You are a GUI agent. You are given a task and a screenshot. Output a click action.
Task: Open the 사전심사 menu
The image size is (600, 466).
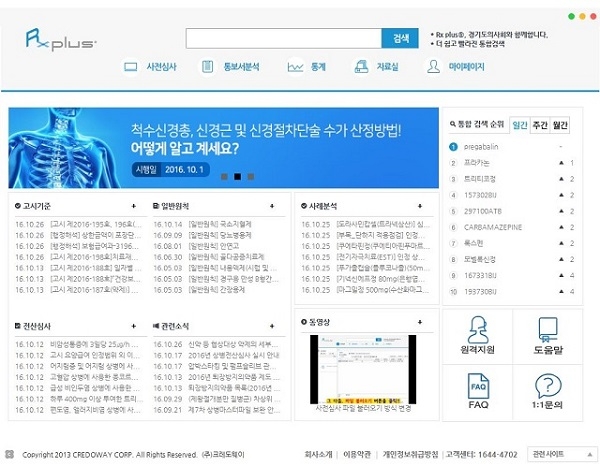pyautogui.click(x=161, y=67)
